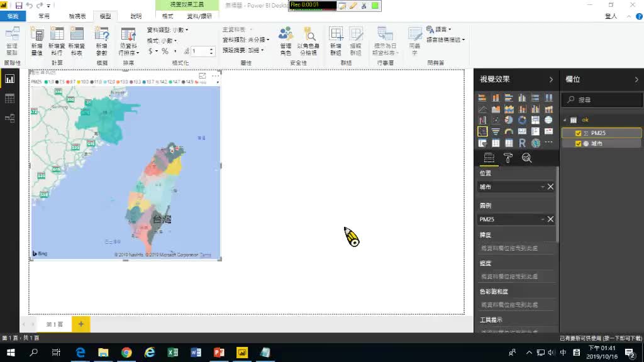The image size is (644, 362).
Task: Click the help question mark icon
Action: 639,16
